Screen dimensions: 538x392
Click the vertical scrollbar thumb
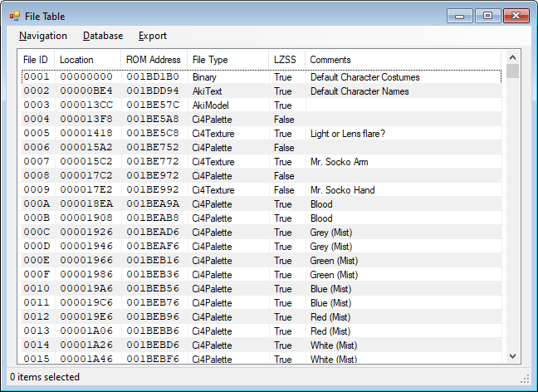tap(513, 71)
